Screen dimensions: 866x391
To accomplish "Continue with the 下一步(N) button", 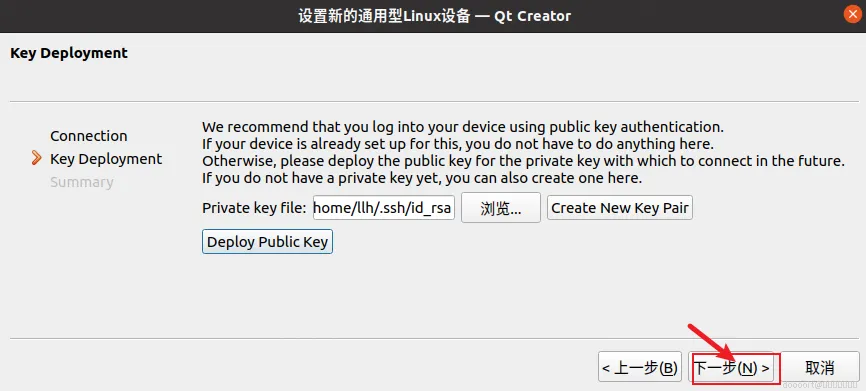I will (x=731, y=368).
